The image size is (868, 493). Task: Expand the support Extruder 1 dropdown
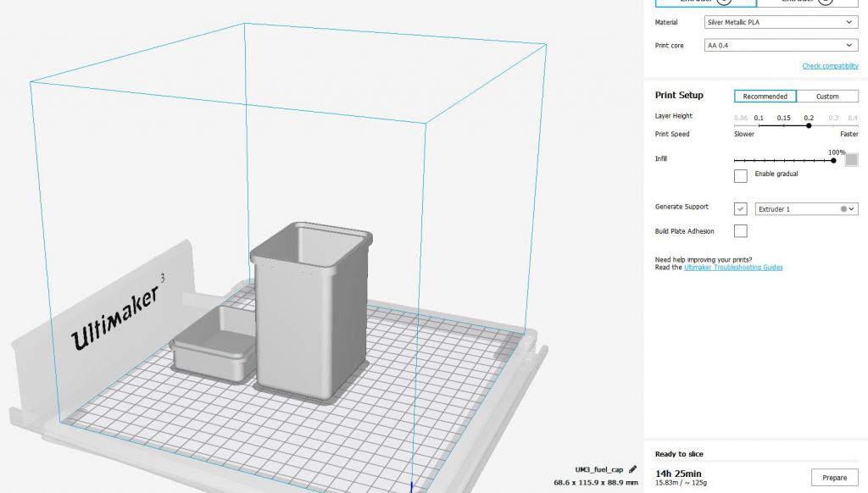pos(806,208)
